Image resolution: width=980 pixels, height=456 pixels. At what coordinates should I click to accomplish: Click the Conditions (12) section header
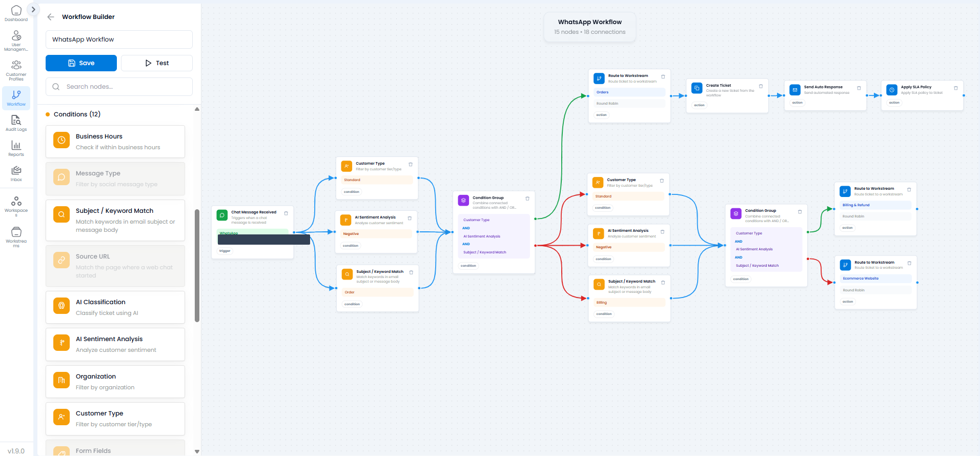pos(77,114)
